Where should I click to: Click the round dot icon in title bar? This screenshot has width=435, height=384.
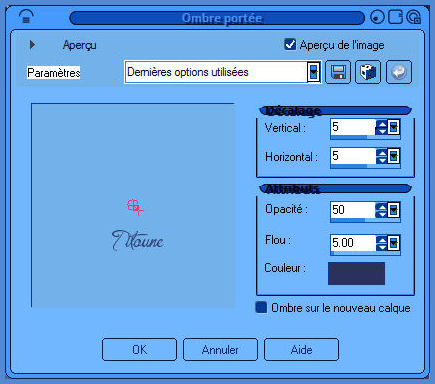pyautogui.click(x=377, y=17)
